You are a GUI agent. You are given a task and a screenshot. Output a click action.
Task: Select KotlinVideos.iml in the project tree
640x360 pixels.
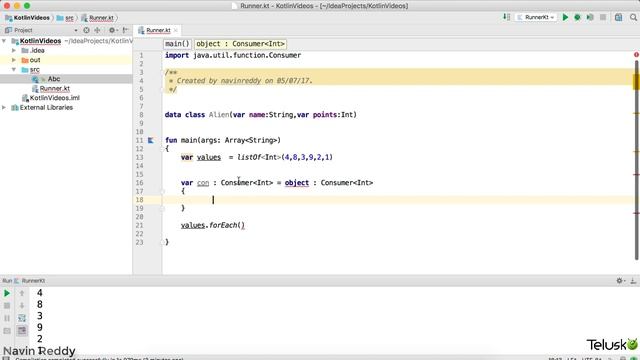click(x=54, y=98)
